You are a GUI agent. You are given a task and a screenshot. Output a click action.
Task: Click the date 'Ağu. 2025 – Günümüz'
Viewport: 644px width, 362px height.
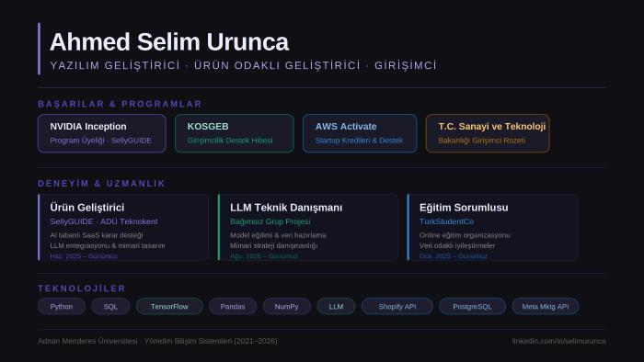pyautogui.click(x=264, y=255)
